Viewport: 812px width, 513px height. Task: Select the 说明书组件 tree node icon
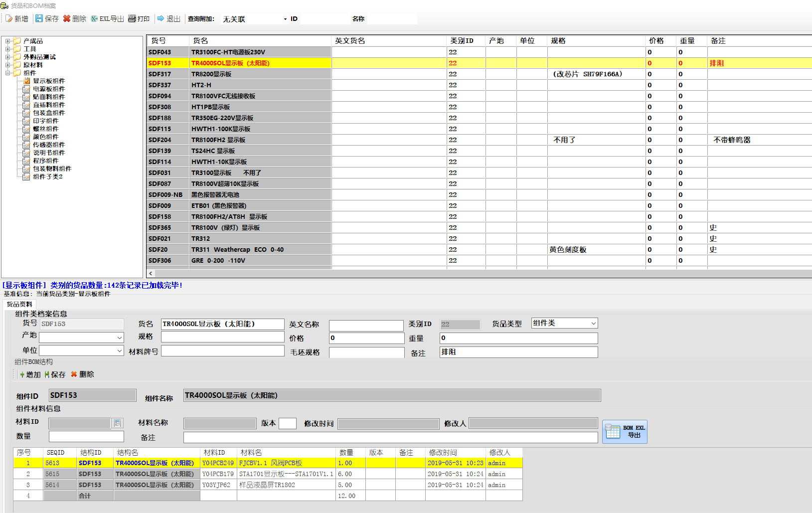click(x=27, y=153)
